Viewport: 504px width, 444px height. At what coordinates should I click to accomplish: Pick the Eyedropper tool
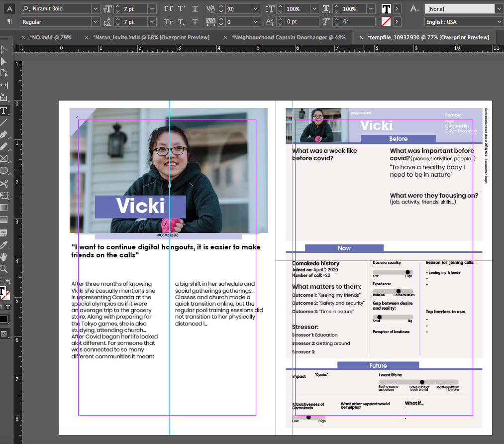click(4, 244)
